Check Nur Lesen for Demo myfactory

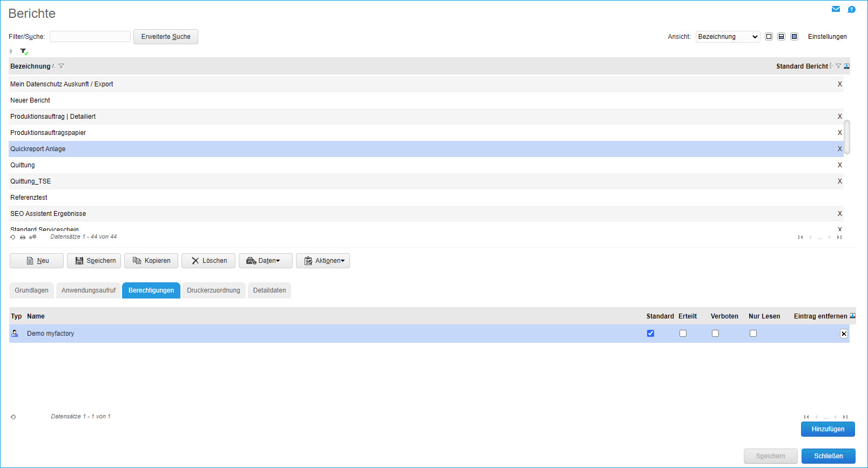pos(753,334)
